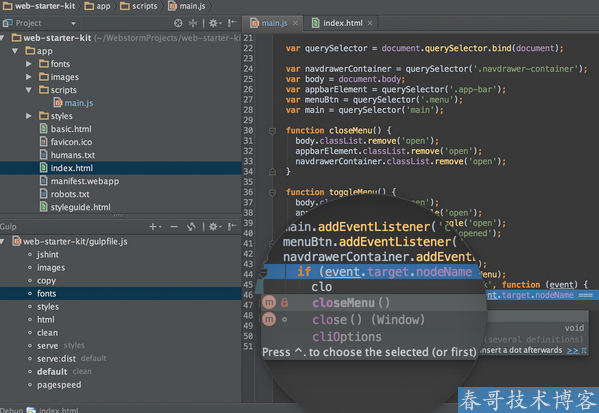Select the fonts Gulp task
Screen dimensions: 599x413
click(x=121, y=293)
